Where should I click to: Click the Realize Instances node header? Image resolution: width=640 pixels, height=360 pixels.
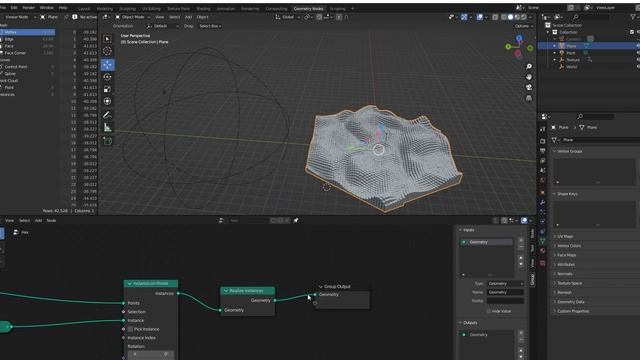point(247,291)
